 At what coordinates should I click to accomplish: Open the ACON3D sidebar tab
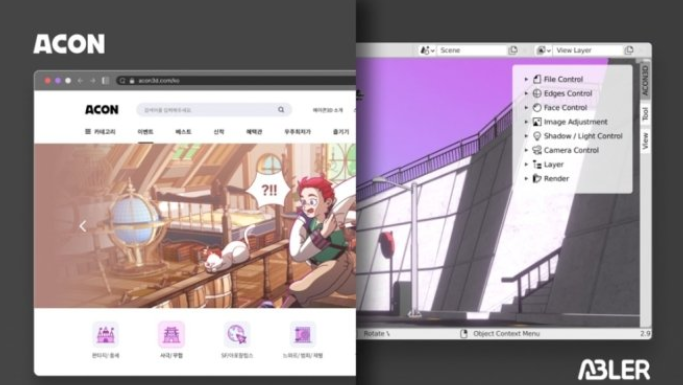pyautogui.click(x=645, y=81)
